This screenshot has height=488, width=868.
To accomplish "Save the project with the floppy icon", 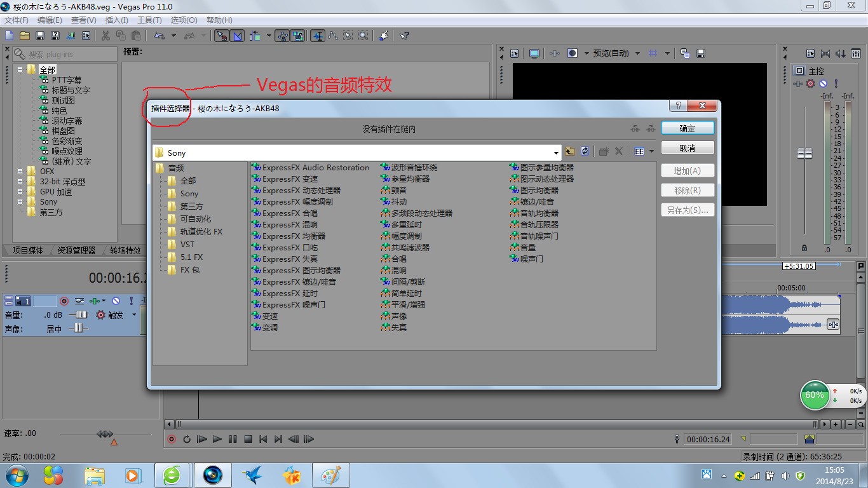I will coord(39,36).
